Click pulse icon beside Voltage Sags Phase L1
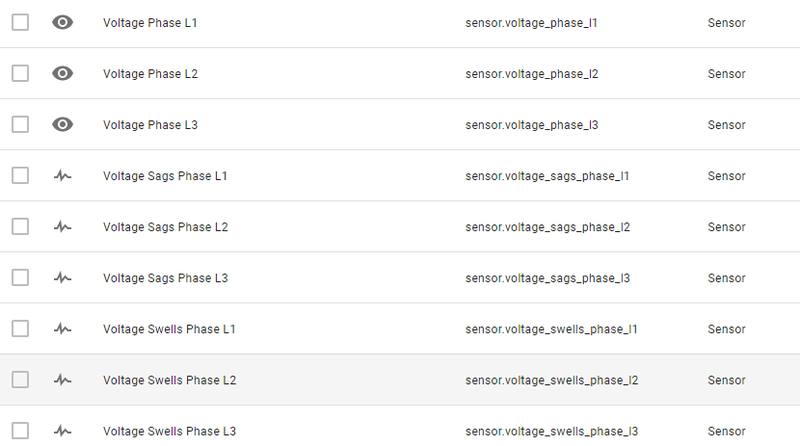 point(63,175)
